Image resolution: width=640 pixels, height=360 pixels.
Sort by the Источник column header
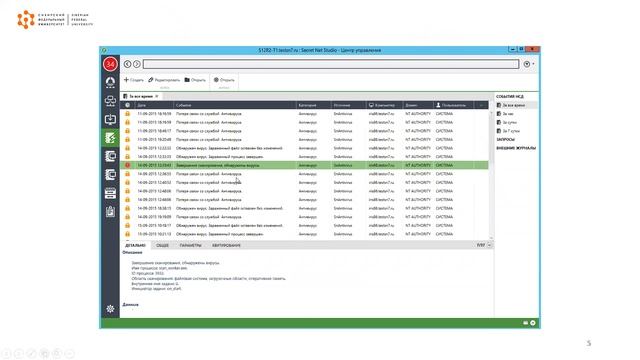(349, 105)
